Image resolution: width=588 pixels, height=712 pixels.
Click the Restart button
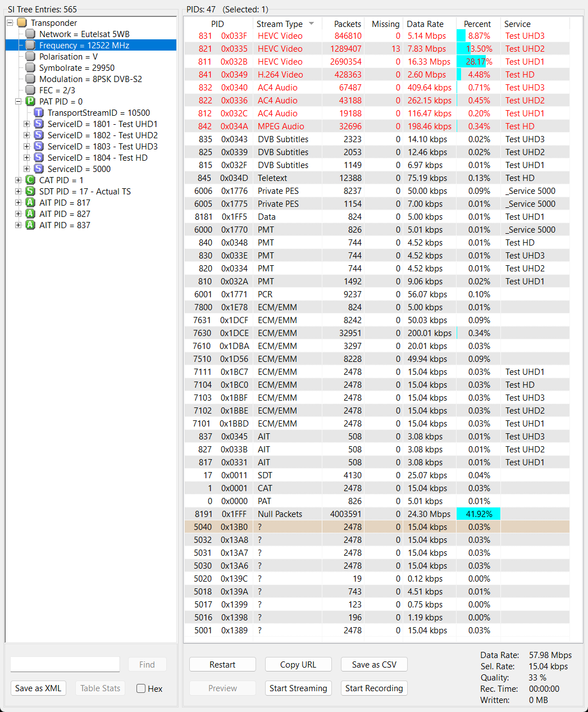222,664
